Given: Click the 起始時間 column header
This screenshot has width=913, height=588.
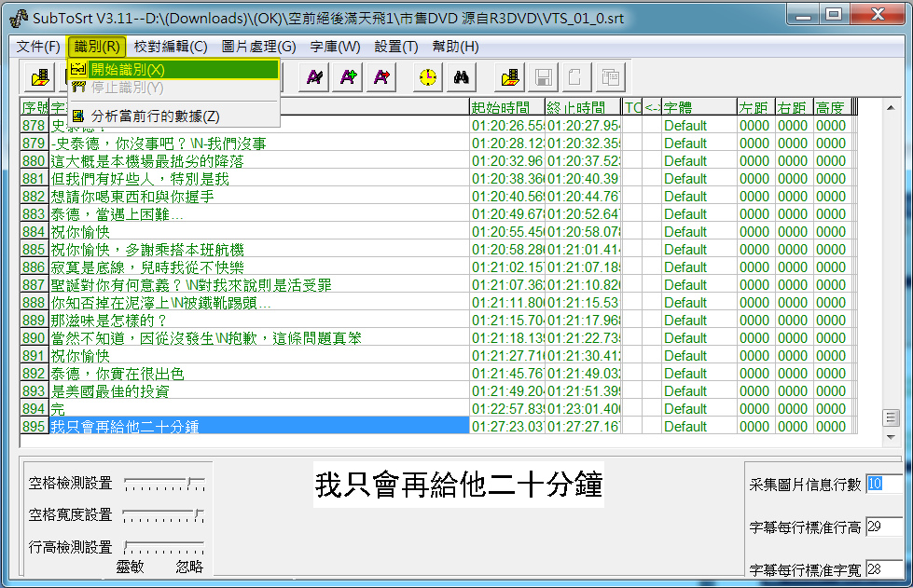Looking at the screenshot, I should point(507,107).
